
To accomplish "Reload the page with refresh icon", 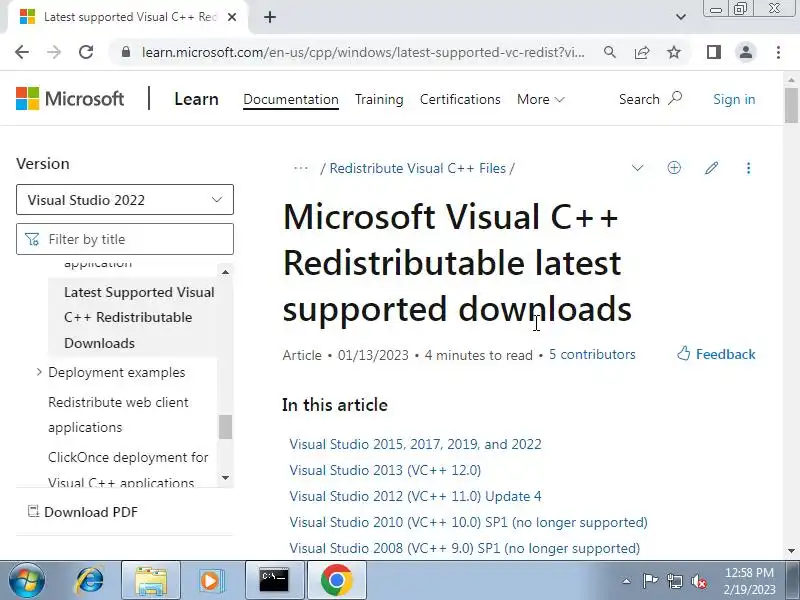I will pyautogui.click(x=86, y=52).
